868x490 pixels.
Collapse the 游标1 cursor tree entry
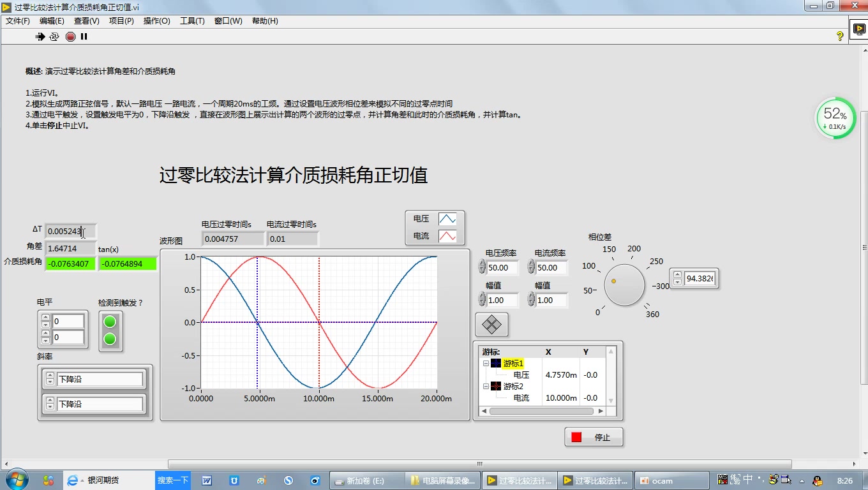coord(484,363)
